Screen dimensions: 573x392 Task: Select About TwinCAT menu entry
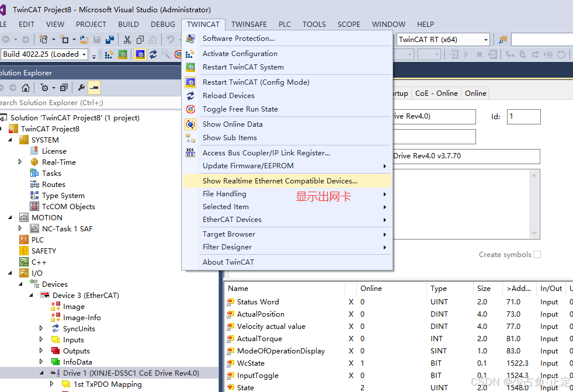pos(287,262)
